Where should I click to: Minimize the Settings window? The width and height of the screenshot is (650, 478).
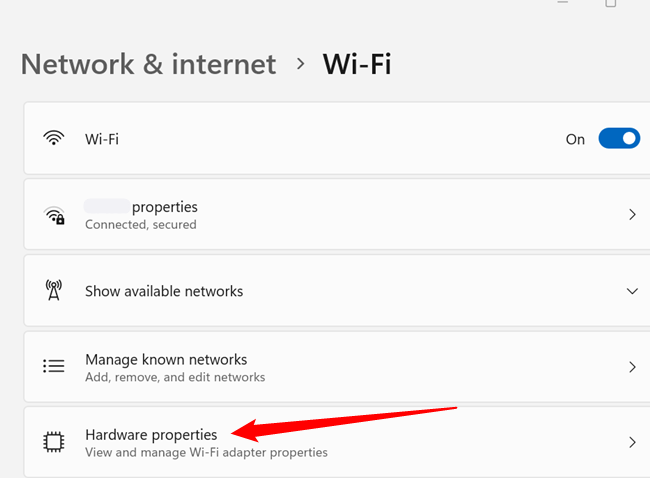pyautogui.click(x=563, y=3)
